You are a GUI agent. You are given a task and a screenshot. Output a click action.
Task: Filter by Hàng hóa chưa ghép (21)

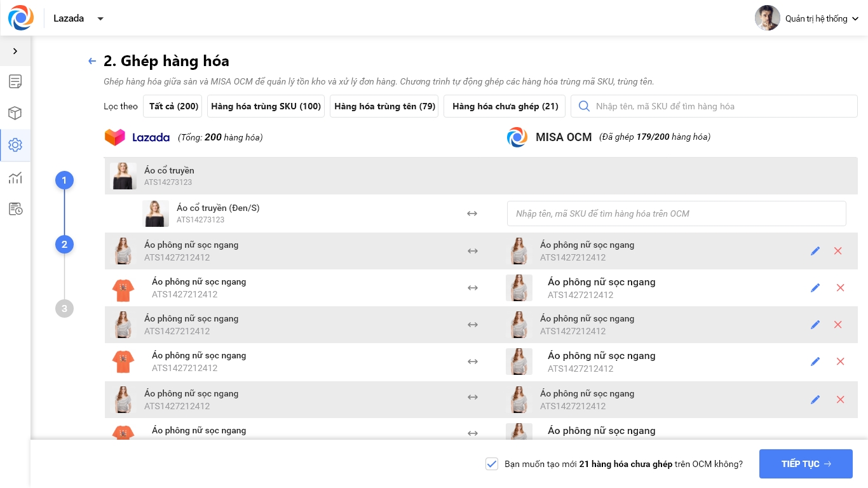tap(505, 106)
